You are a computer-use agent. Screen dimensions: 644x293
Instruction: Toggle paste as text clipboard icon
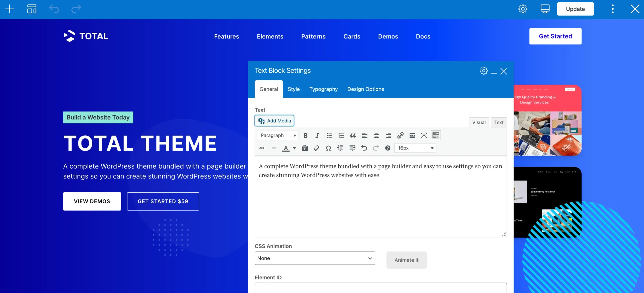tap(305, 148)
